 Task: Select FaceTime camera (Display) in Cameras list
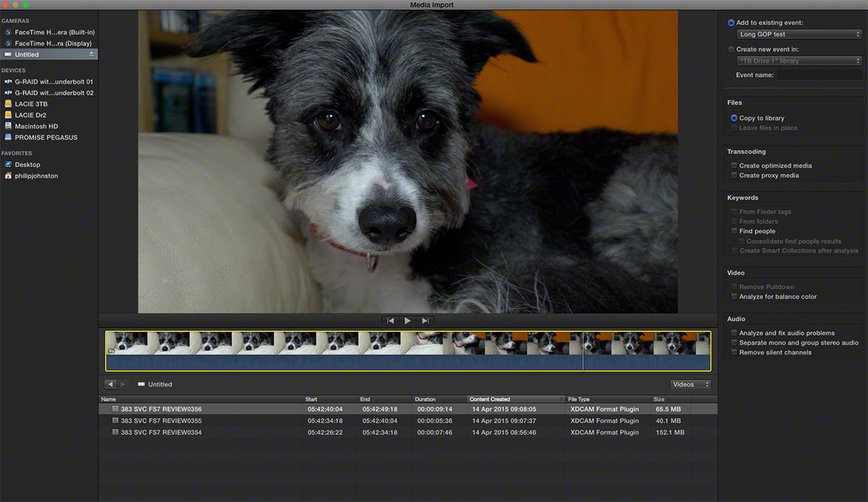pyautogui.click(x=48, y=43)
